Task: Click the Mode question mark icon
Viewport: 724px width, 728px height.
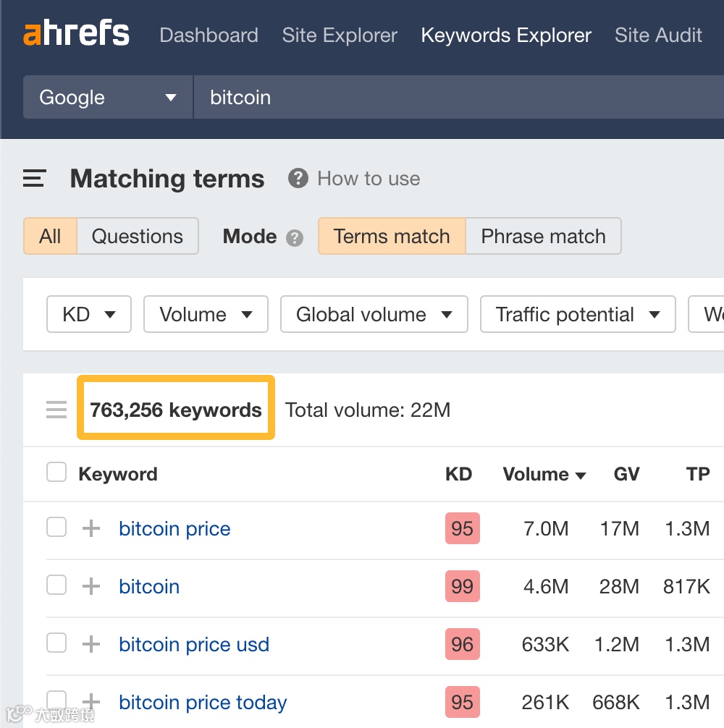Action: click(296, 237)
